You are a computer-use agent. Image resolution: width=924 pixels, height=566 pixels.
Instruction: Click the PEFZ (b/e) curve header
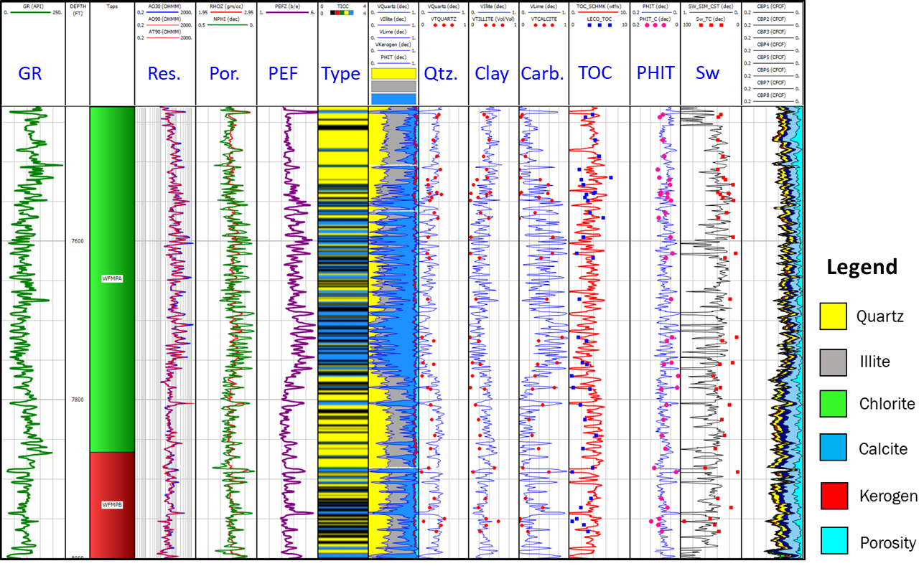[286, 6]
